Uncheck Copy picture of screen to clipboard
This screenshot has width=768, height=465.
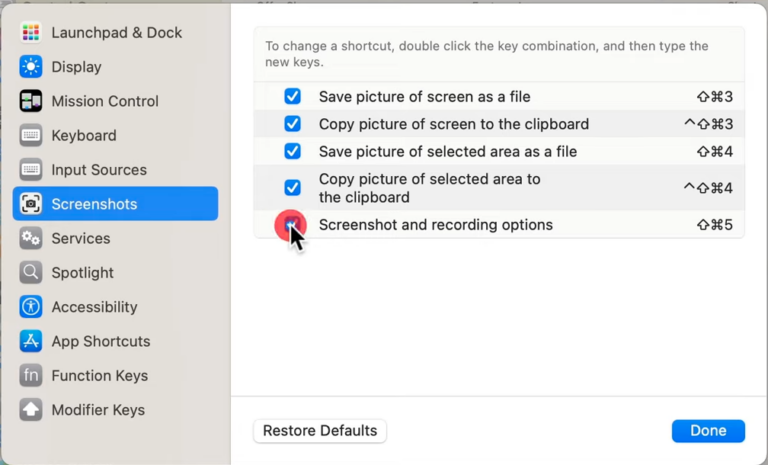click(x=292, y=123)
